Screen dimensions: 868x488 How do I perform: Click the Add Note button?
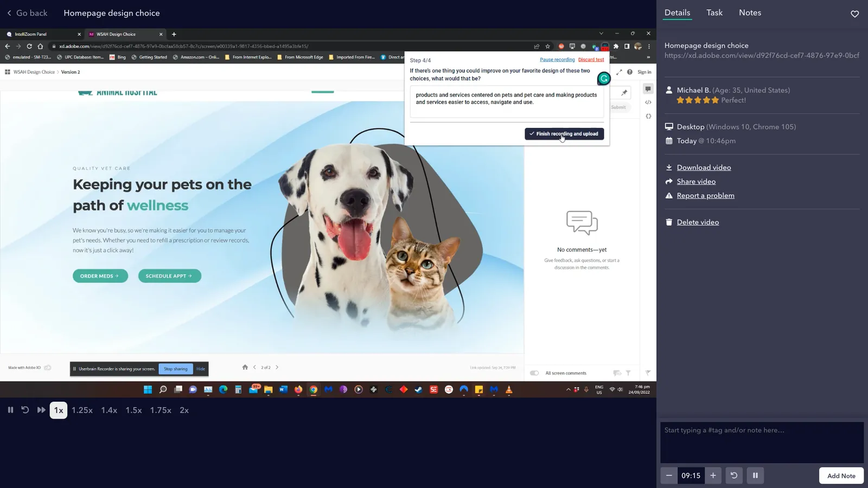[x=841, y=476]
